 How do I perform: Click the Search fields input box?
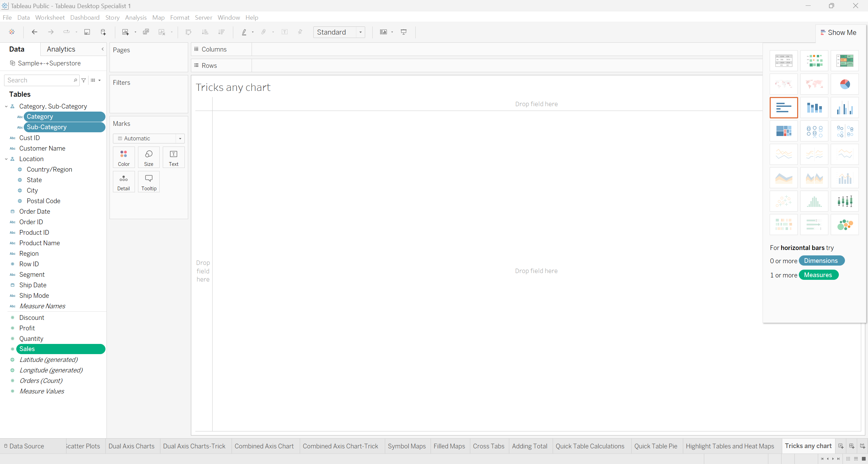click(39, 80)
